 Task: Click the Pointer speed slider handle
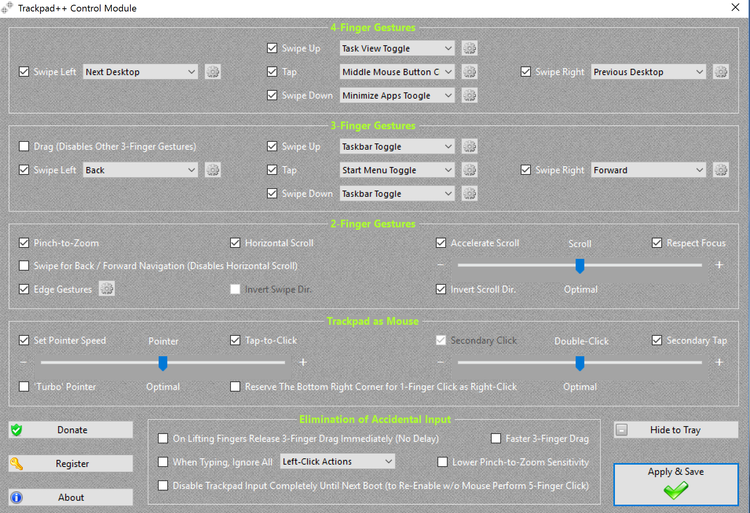163,363
